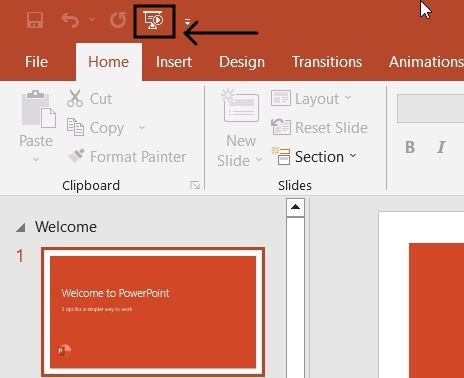Open Customize Quick Access Toolbar dropdown
This screenshot has width=464, height=378.
tap(187, 22)
